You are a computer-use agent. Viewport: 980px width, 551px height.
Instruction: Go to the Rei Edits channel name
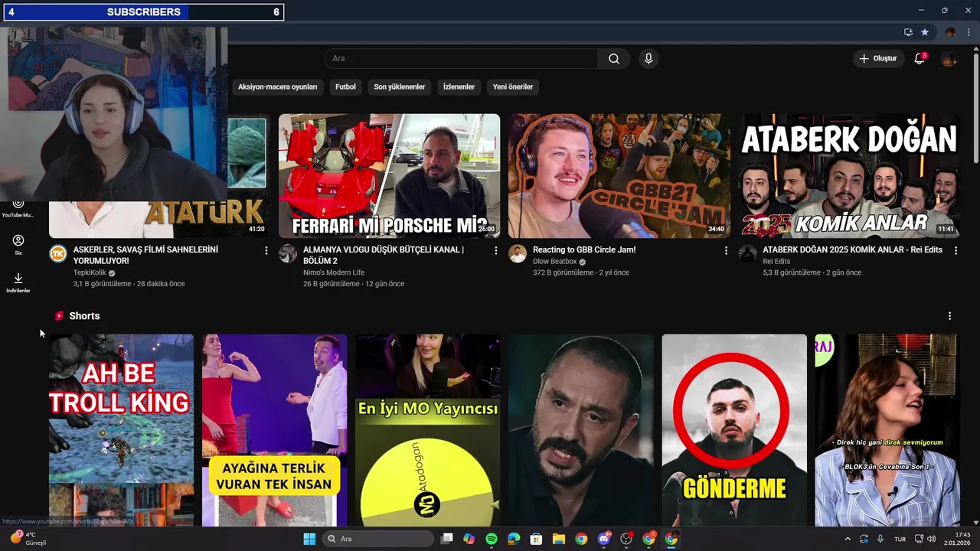(776, 261)
